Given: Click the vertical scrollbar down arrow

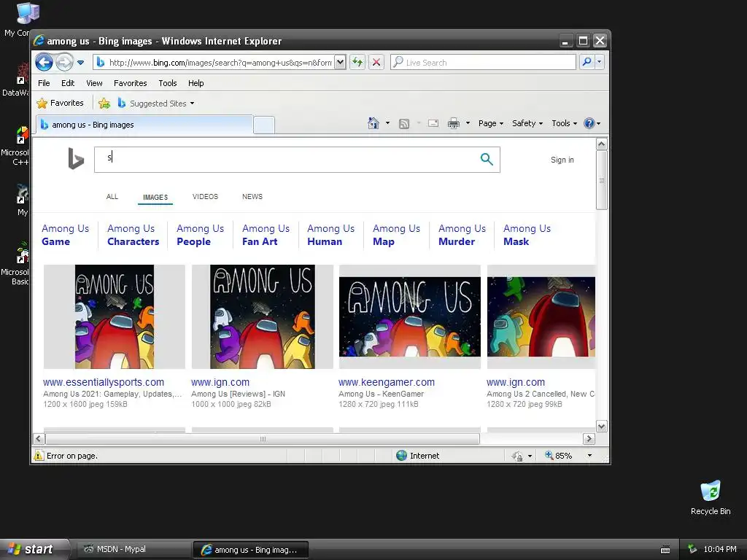Looking at the screenshot, I should (601, 426).
